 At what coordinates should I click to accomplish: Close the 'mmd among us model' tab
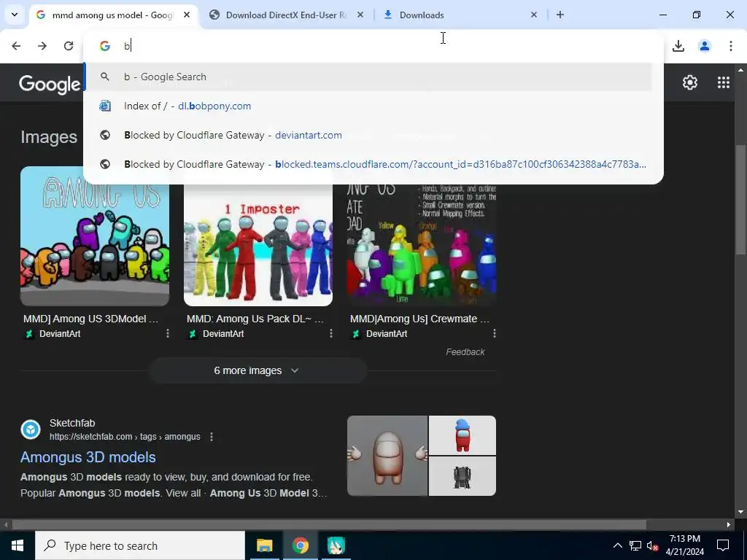pos(187,15)
